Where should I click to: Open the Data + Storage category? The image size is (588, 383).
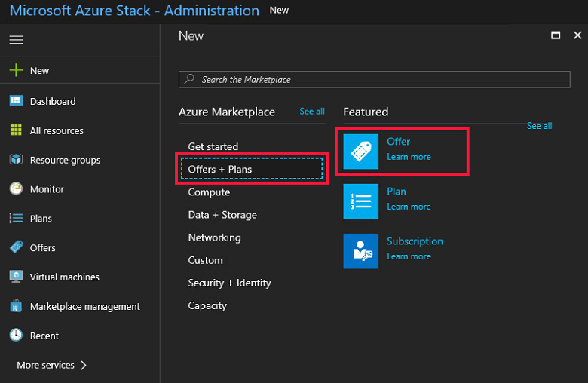click(222, 215)
